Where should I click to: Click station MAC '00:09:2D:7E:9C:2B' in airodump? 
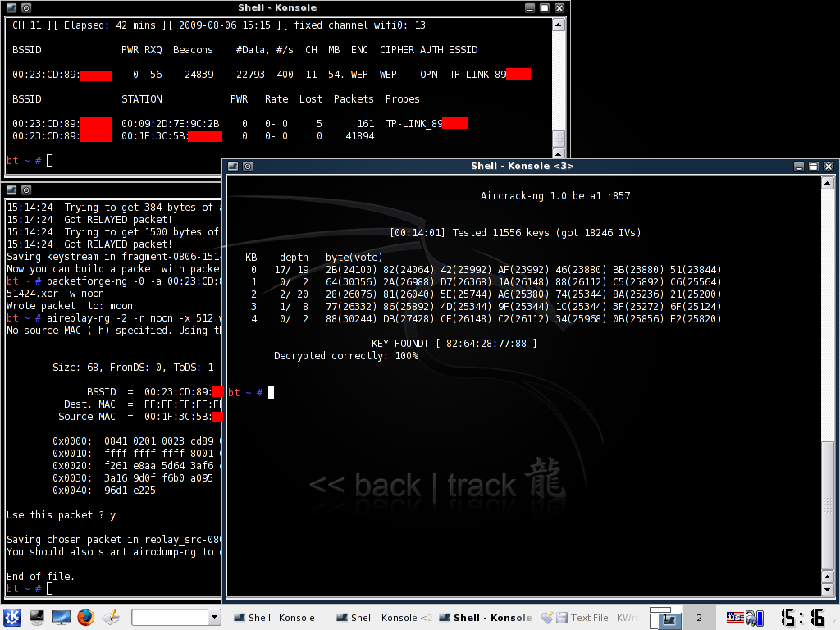pyautogui.click(x=171, y=124)
